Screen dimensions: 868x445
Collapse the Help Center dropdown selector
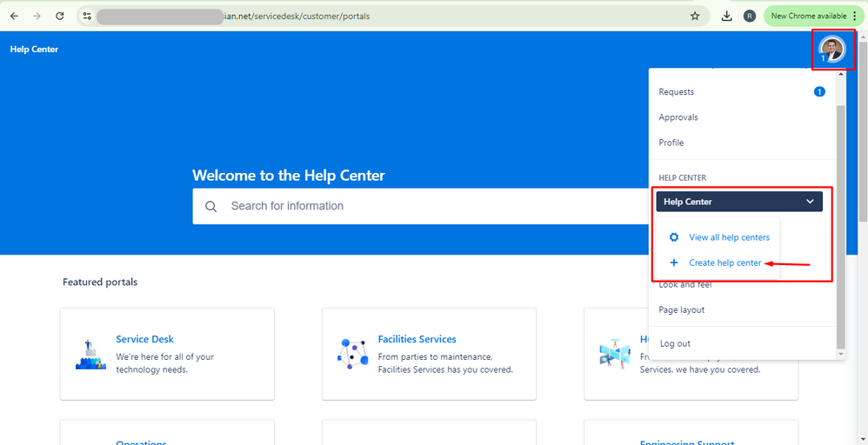coord(739,202)
